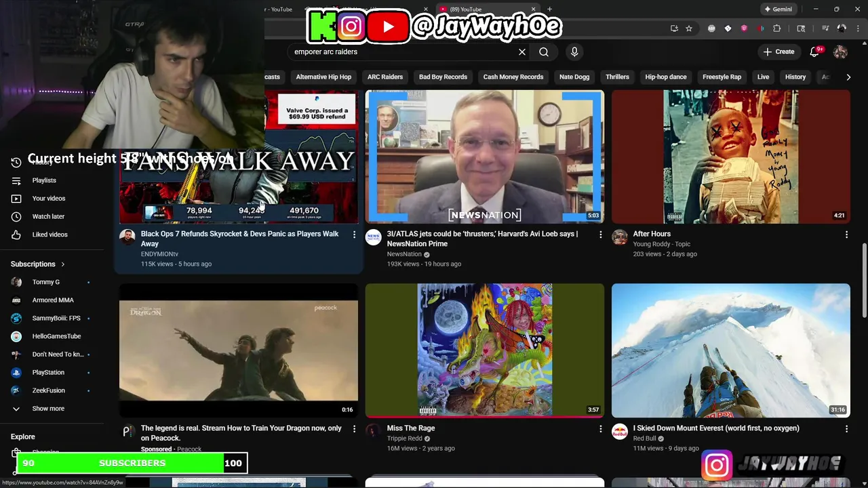Open options menu for How to Train Your Dragon ad
Image resolution: width=868 pixels, height=488 pixels.
coord(354,428)
